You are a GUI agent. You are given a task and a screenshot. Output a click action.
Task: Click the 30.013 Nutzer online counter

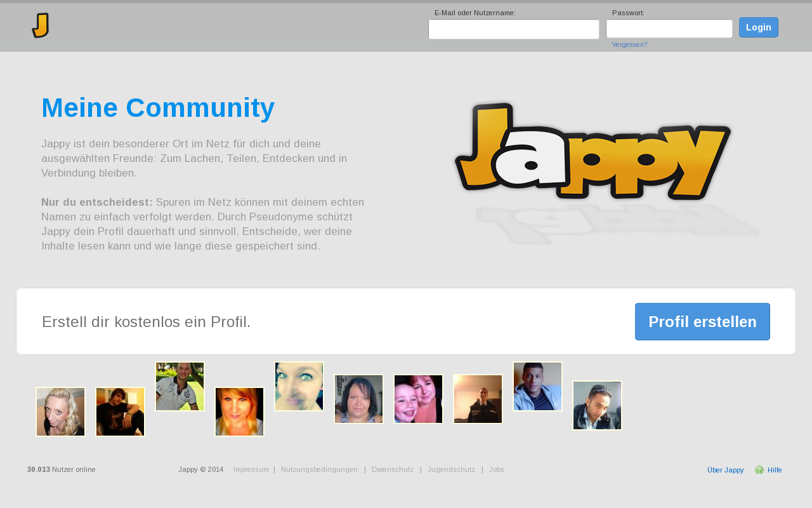[62, 469]
